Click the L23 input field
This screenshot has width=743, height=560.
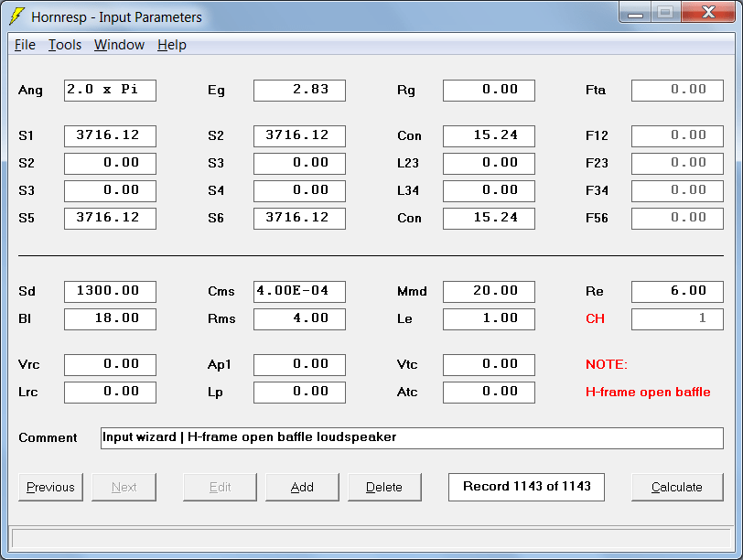(x=489, y=164)
